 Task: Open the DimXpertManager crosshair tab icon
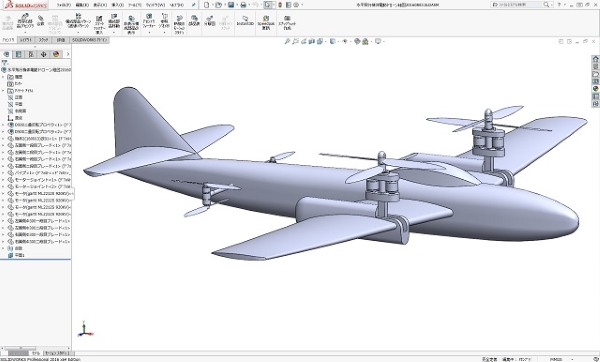click(43, 54)
